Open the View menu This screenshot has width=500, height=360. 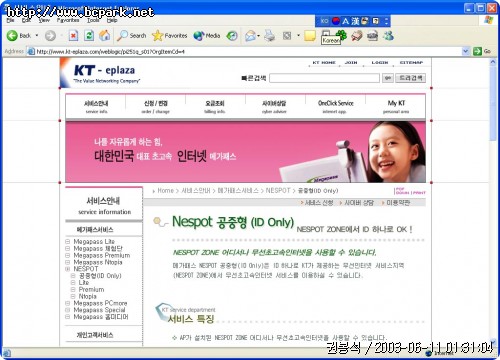[44, 20]
